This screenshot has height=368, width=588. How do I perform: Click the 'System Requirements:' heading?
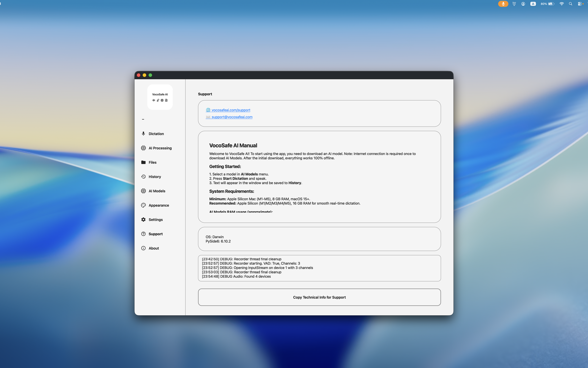[x=232, y=191]
